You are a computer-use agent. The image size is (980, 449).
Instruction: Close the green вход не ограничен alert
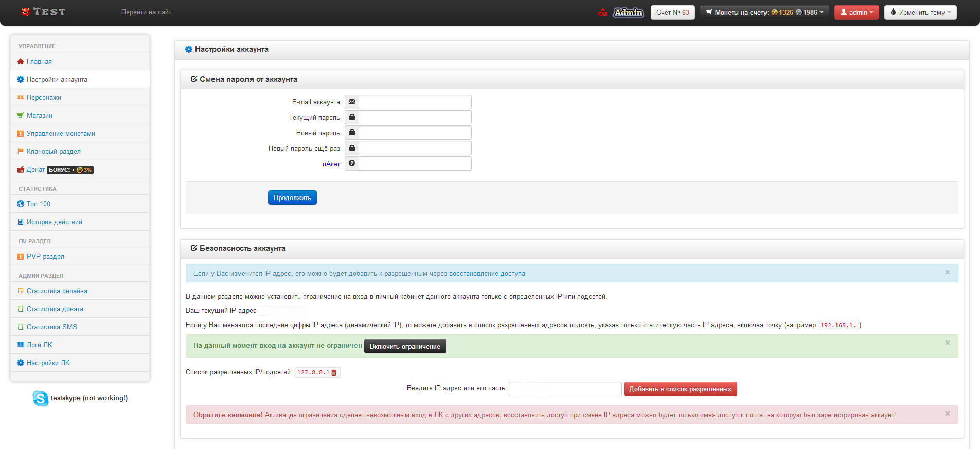(x=947, y=343)
